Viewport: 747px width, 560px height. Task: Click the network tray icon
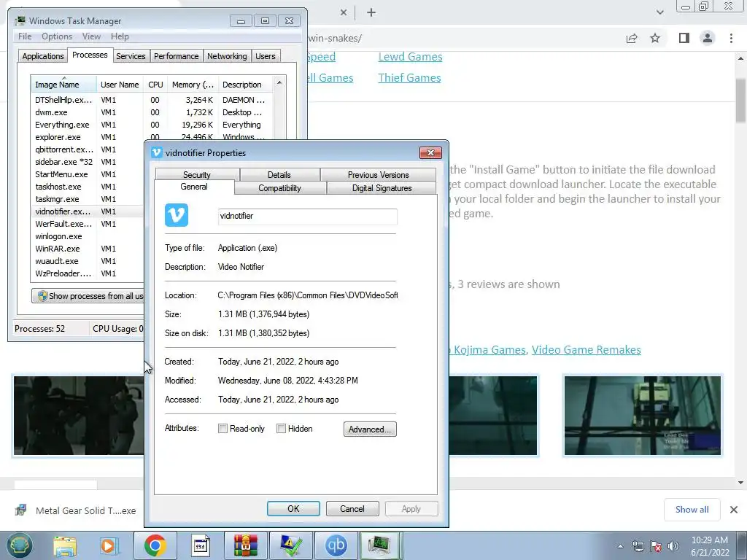pyautogui.click(x=638, y=545)
